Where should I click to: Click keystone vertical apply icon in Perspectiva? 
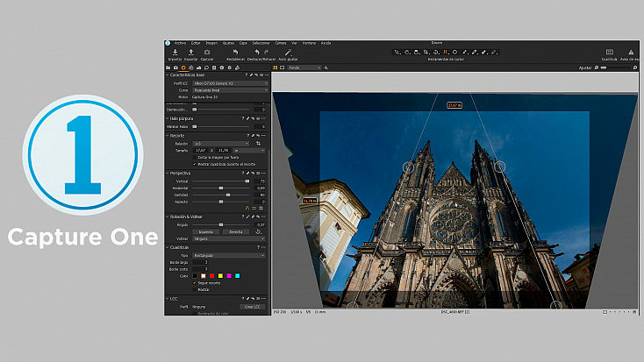(x=247, y=209)
